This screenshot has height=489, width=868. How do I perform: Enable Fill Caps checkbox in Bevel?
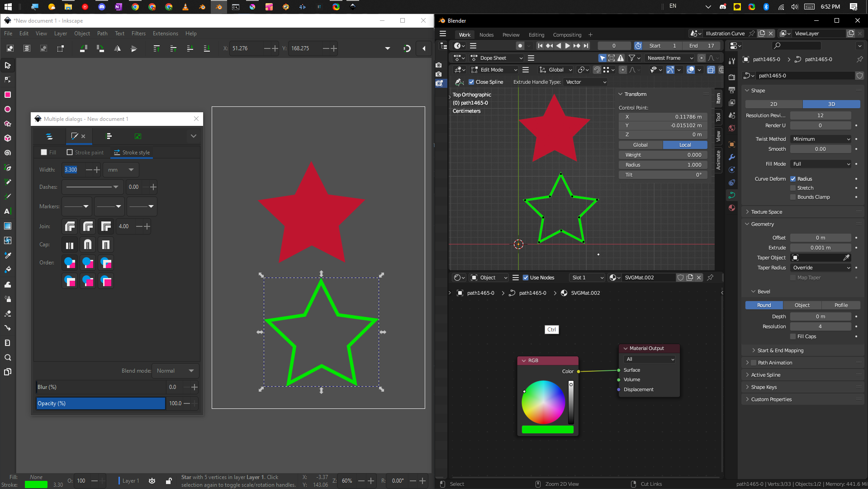(x=793, y=336)
